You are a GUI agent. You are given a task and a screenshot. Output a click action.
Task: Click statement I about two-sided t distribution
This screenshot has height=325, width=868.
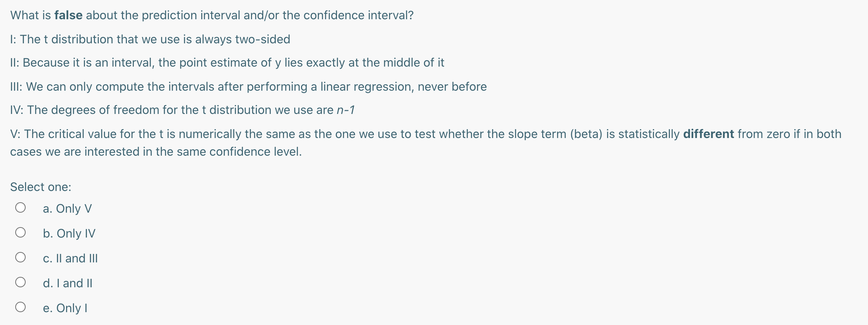[150, 39]
